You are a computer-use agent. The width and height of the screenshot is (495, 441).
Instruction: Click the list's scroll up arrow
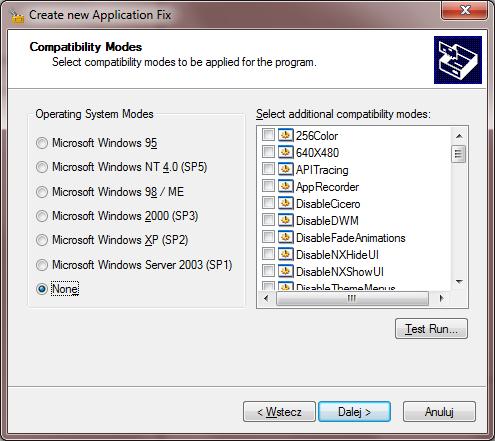459,136
